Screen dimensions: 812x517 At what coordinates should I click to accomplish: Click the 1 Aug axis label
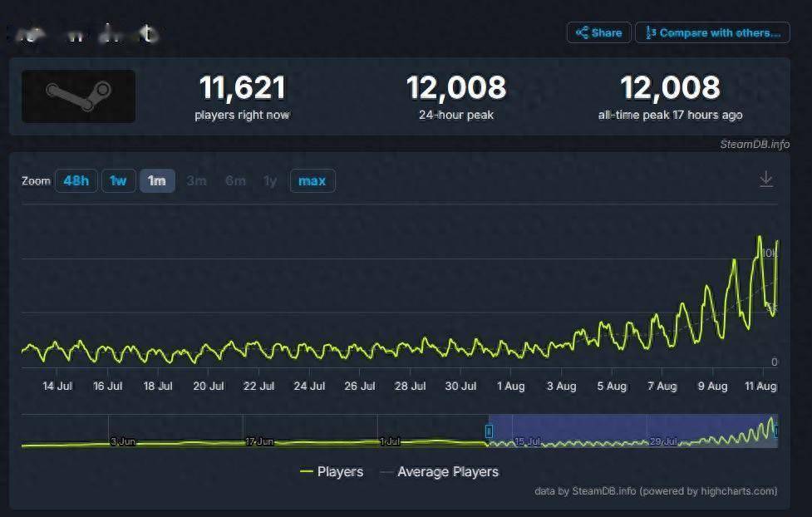pos(510,386)
